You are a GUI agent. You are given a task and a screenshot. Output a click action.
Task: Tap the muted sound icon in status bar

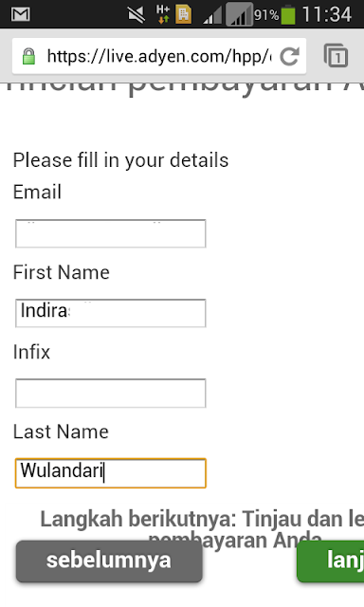coord(136,15)
